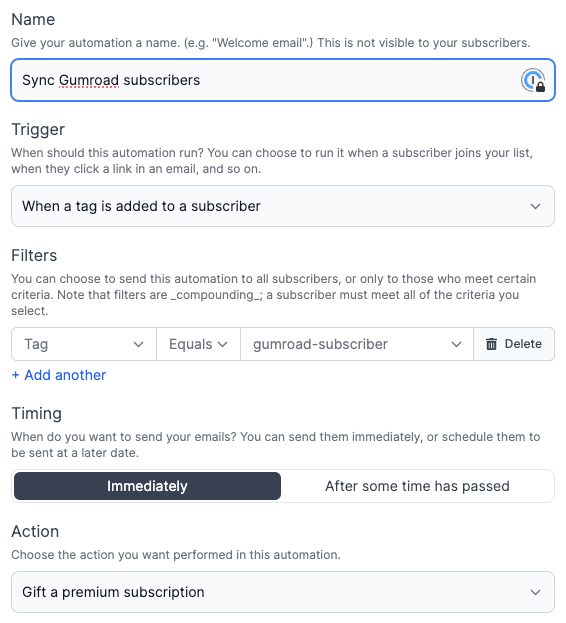
Task: Click the trash can icon beside Delete
Action: pyautogui.click(x=491, y=344)
